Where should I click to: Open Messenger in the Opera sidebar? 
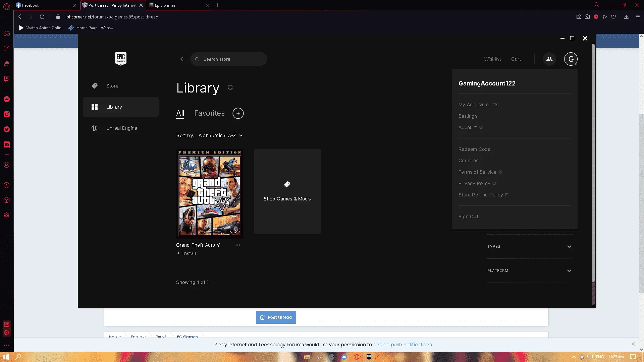pyautogui.click(x=7, y=99)
